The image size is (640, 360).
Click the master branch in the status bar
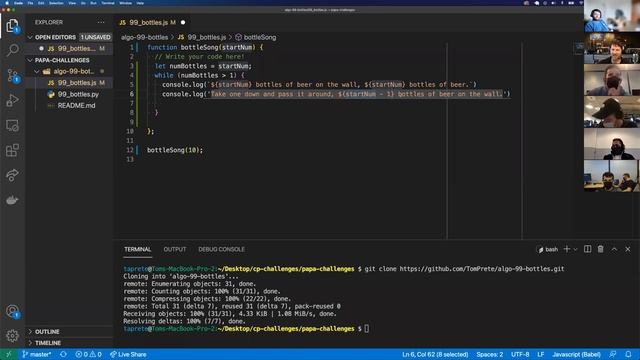[x=36, y=354]
